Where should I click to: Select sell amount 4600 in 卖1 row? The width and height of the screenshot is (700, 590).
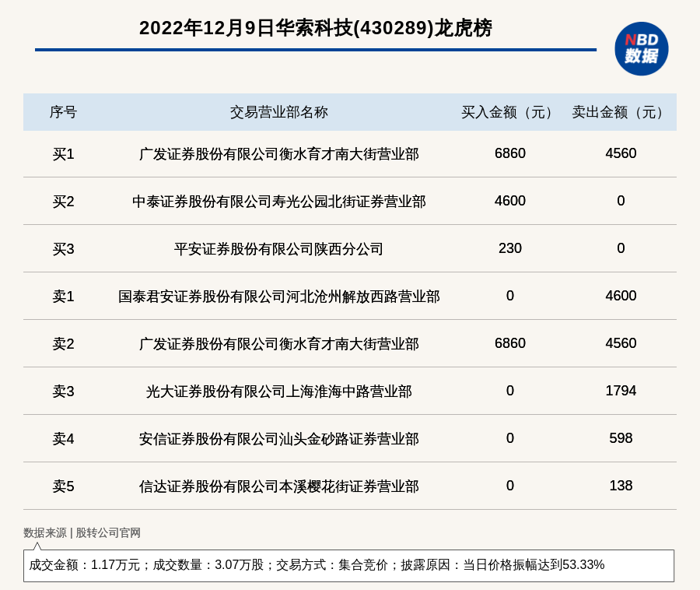tap(621, 295)
